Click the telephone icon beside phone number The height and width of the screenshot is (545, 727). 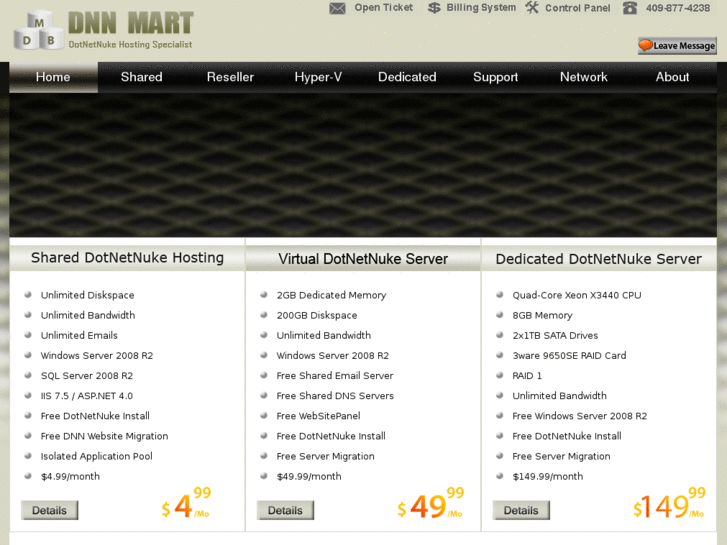(630, 8)
